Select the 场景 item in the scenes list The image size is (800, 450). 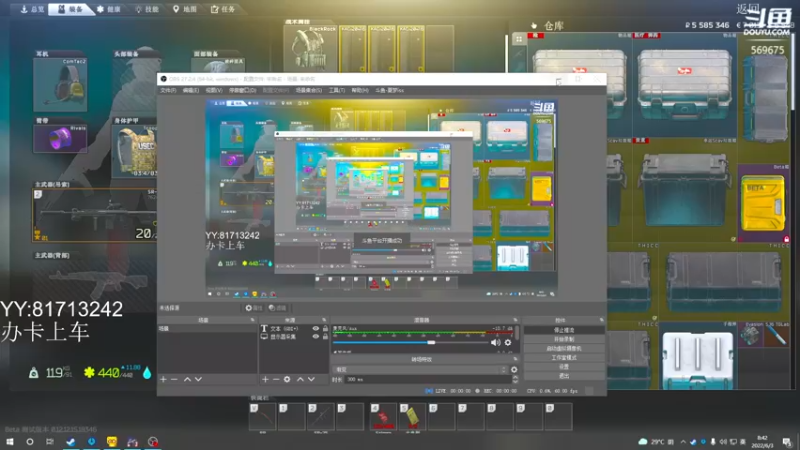pos(207,329)
